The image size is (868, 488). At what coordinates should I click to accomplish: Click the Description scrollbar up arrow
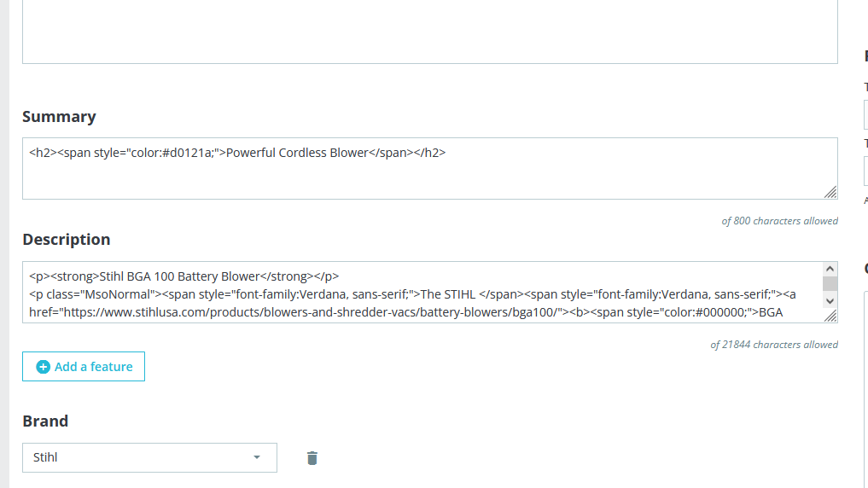830,269
